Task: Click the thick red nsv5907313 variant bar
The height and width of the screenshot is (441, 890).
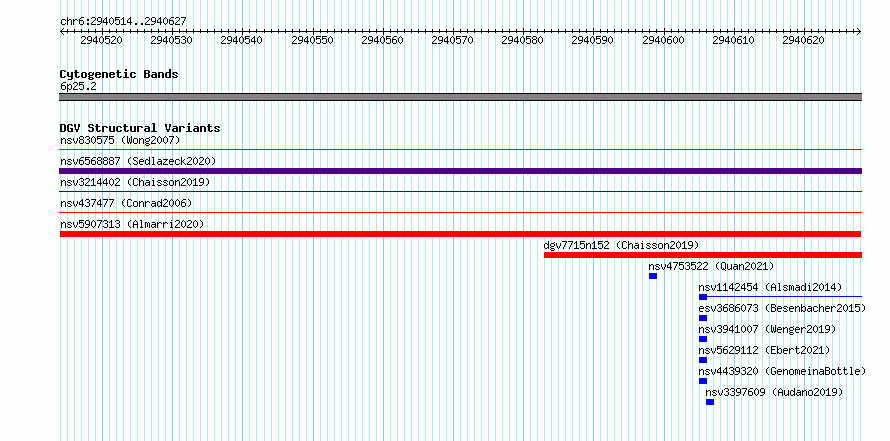Action: point(460,234)
